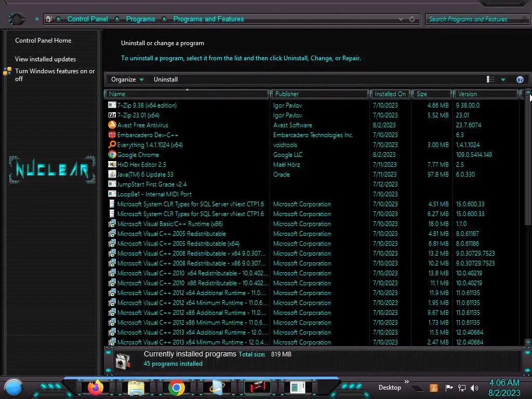Open Turn Windows features on or off
This screenshot has height=399, width=532.
(x=55, y=75)
